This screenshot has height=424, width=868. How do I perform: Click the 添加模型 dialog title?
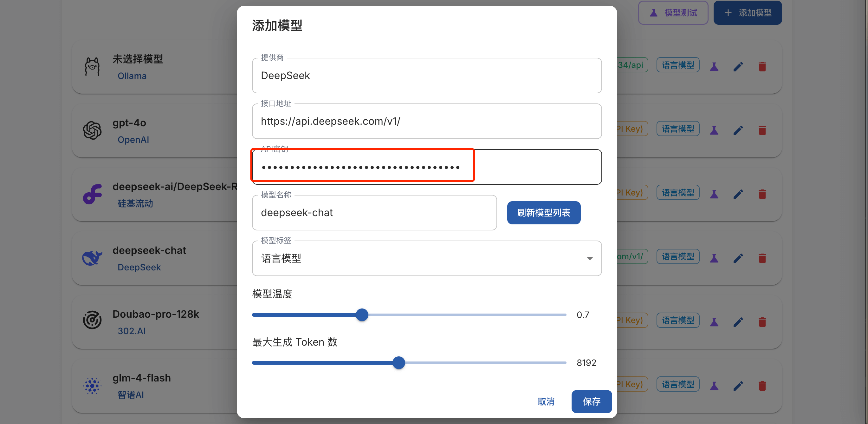277,26
